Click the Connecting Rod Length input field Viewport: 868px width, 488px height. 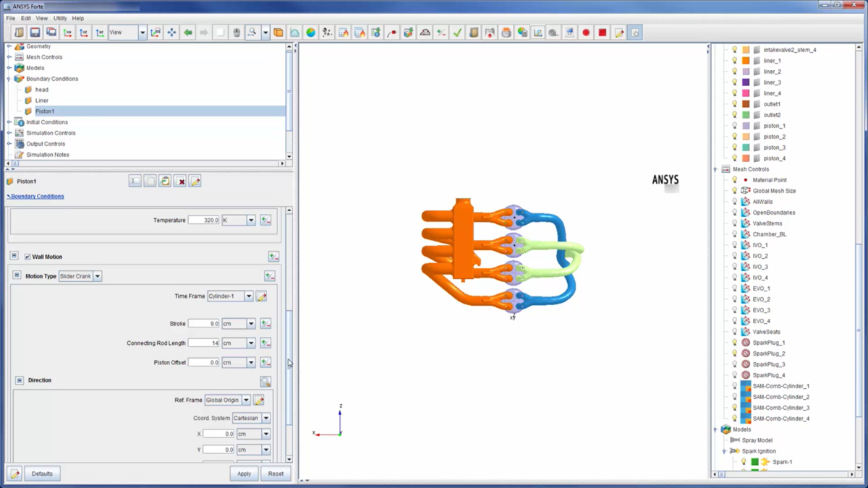(204, 343)
